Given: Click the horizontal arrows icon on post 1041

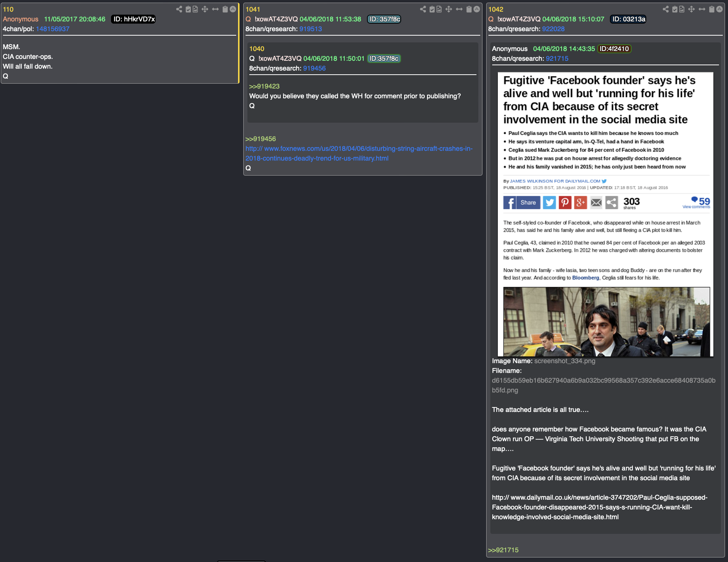Looking at the screenshot, I should [459, 9].
